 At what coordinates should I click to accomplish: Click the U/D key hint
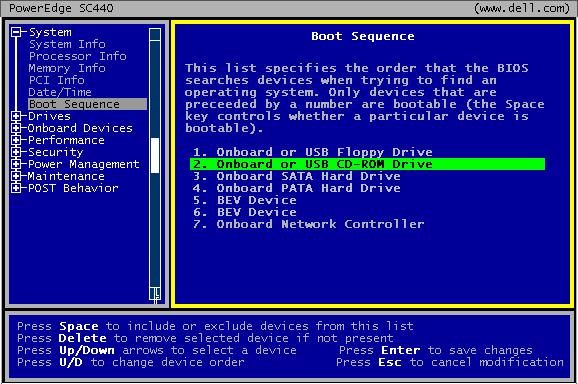tap(71, 362)
